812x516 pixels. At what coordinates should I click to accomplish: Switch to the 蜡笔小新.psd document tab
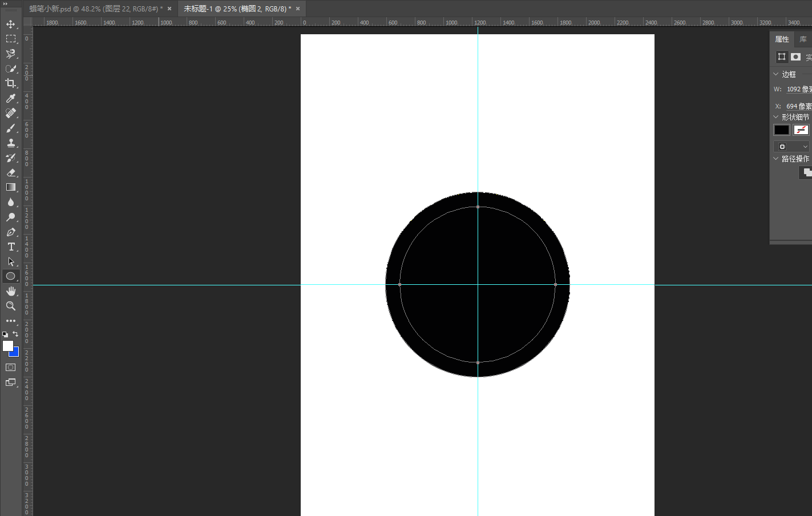coord(96,9)
